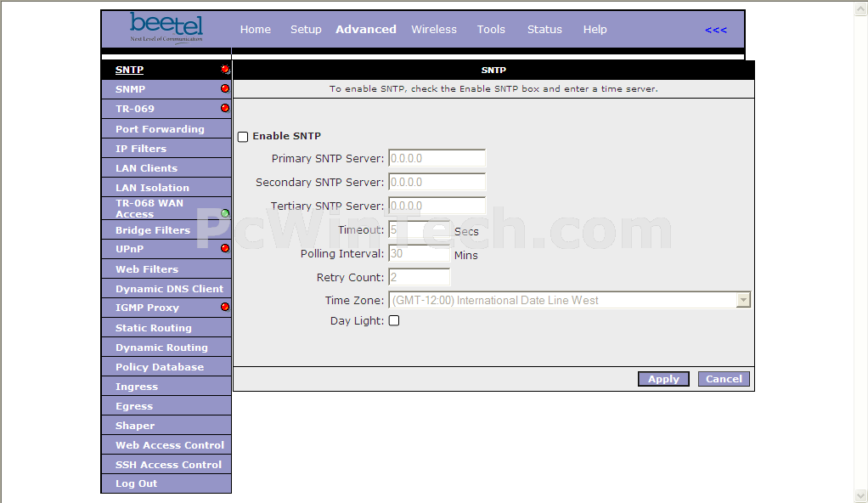This screenshot has height=503, width=868.
Task: Open LAN Isolation settings
Action: (152, 188)
